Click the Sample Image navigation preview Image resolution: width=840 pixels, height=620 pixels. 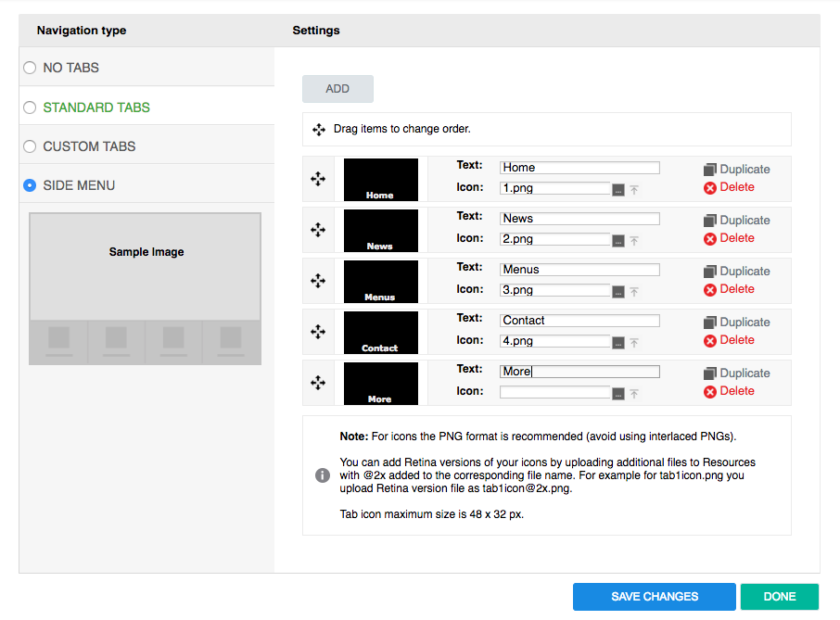pos(146,288)
